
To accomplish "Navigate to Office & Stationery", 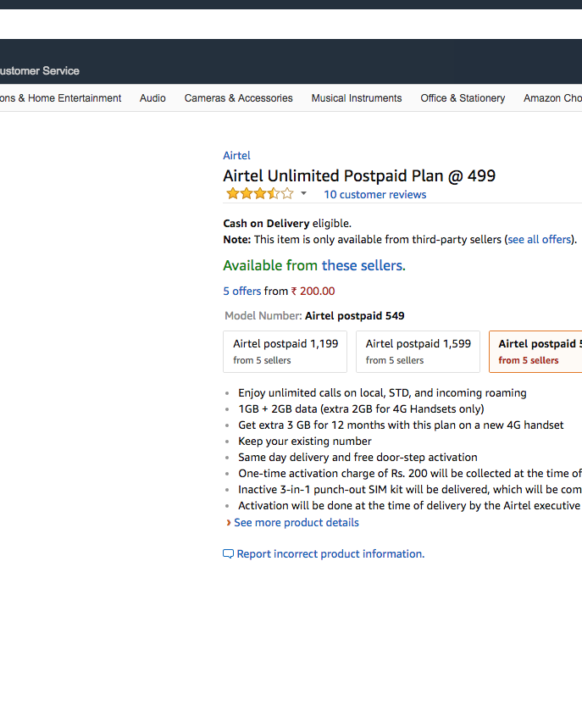I will [x=463, y=98].
